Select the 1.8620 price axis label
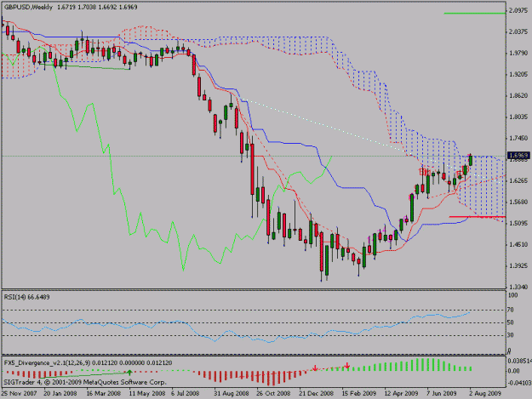The width and height of the screenshot is (532, 399). click(518, 96)
